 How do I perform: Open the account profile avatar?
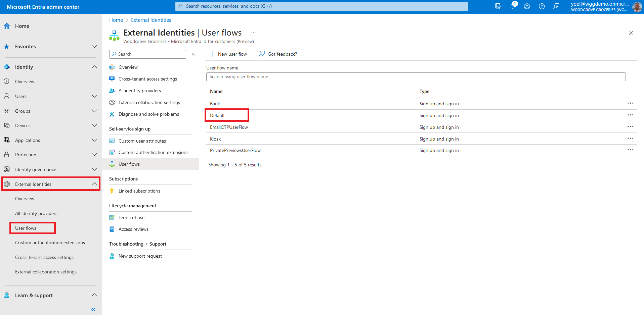pos(637,7)
